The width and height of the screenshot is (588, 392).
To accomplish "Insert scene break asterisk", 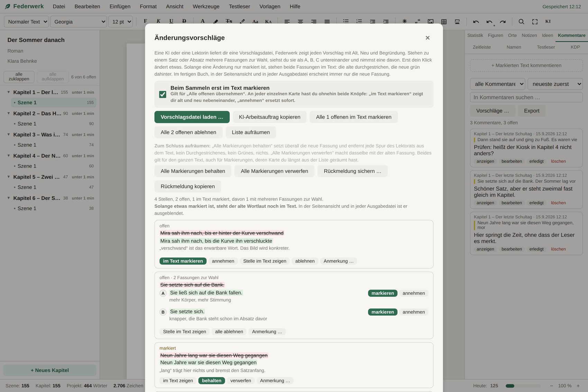I will point(404,21).
